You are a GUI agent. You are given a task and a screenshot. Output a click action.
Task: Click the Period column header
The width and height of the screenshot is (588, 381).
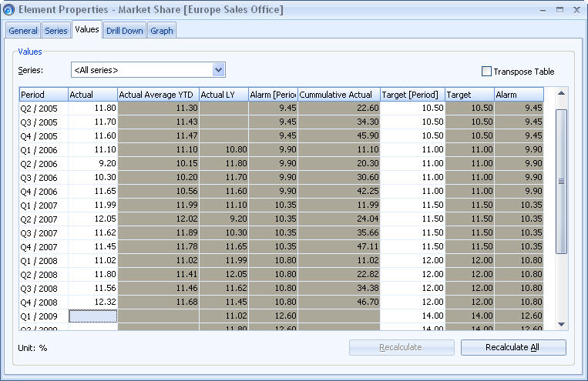(43, 95)
